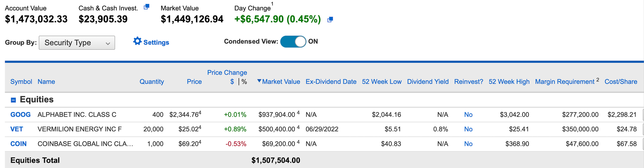Image resolution: width=644 pixels, height=168 pixels.
Task: Click VET ex-dividend date 06/29/2022
Action: pyautogui.click(x=322, y=129)
